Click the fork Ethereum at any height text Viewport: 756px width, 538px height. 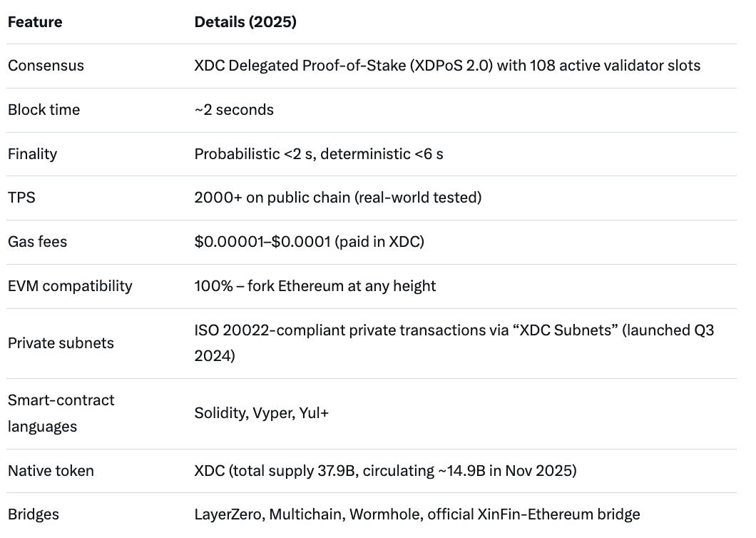pos(315,286)
